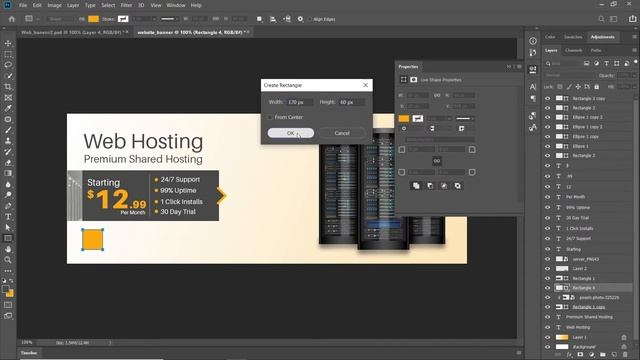
Task: Hide the Rectangle 3 copy layer
Action: tap(548, 98)
